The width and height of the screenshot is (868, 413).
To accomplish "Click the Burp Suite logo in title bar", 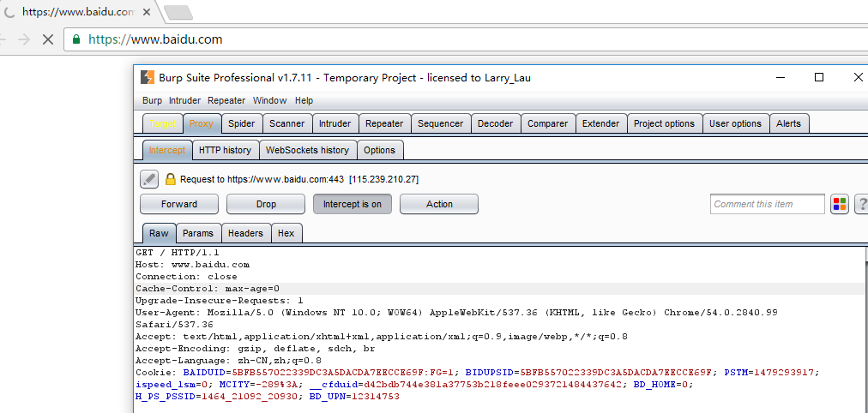I will (x=148, y=77).
